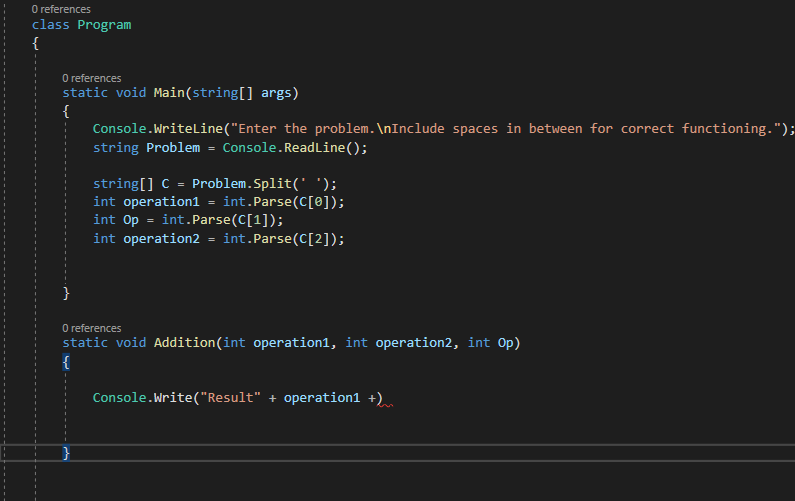This screenshot has height=501, width=795.
Task: Click the Op variable in 'int Op' line
Action: pyautogui.click(x=131, y=220)
